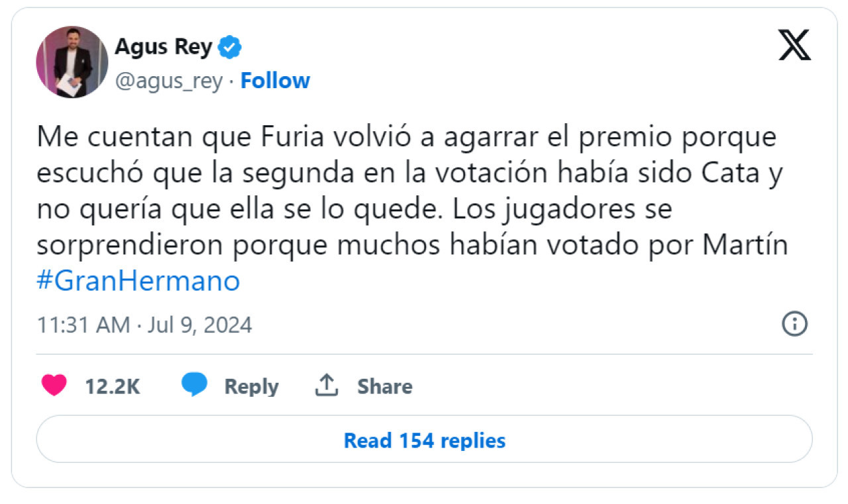Open the Jul 9, 2024 date link
The height and width of the screenshot is (504, 848).
click(199, 325)
